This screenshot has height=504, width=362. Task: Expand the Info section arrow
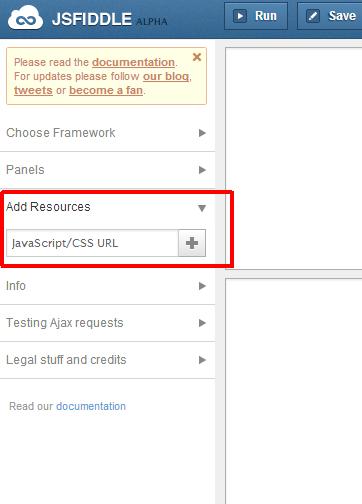point(202,286)
